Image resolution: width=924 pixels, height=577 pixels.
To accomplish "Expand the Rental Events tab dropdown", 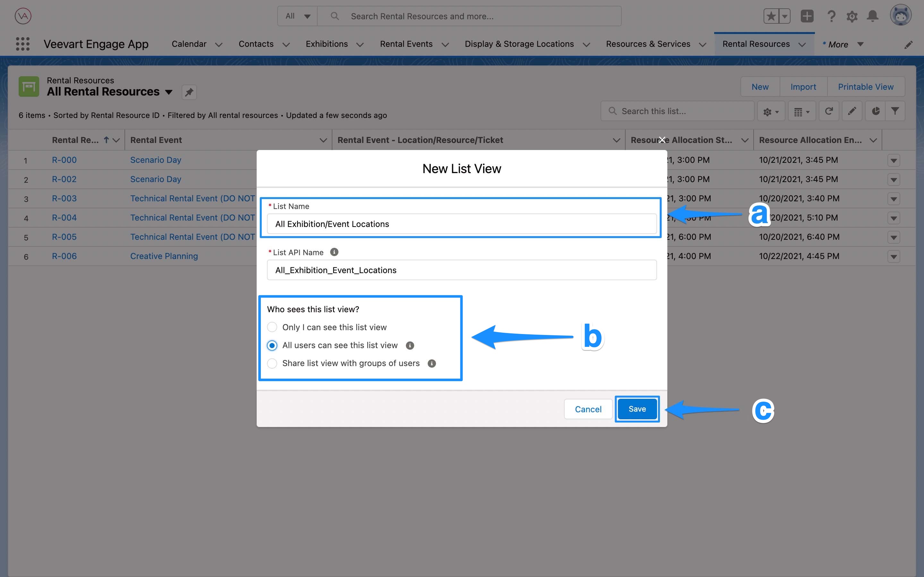I will click(x=445, y=44).
